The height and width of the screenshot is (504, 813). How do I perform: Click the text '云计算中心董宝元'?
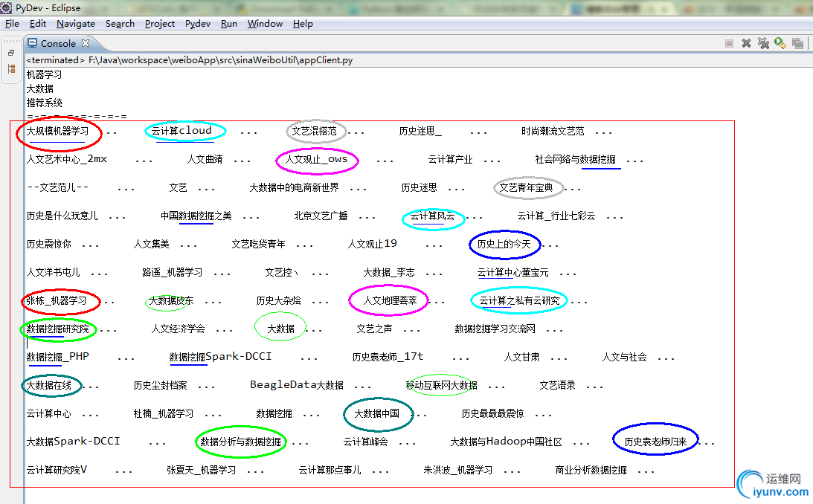(512, 272)
